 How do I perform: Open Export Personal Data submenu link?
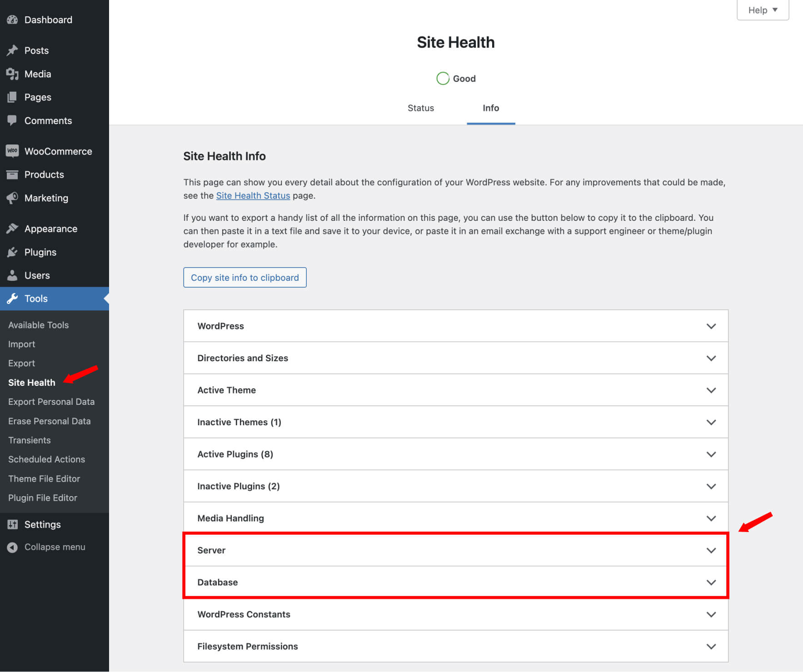[51, 402]
